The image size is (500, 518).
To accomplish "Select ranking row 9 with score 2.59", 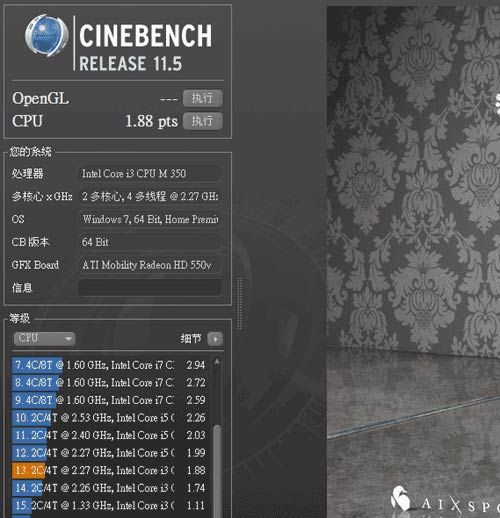I will 110,400.
